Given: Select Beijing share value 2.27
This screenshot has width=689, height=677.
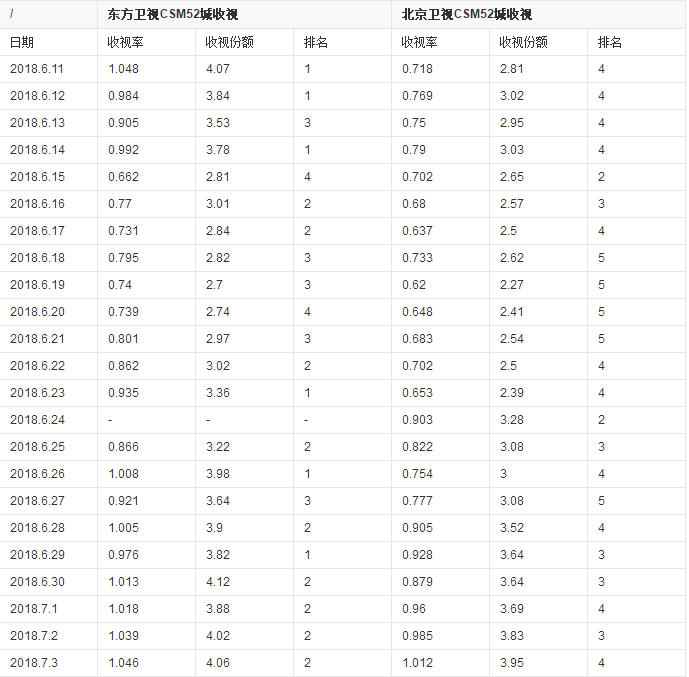Looking at the screenshot, I should tap(512, 285).
